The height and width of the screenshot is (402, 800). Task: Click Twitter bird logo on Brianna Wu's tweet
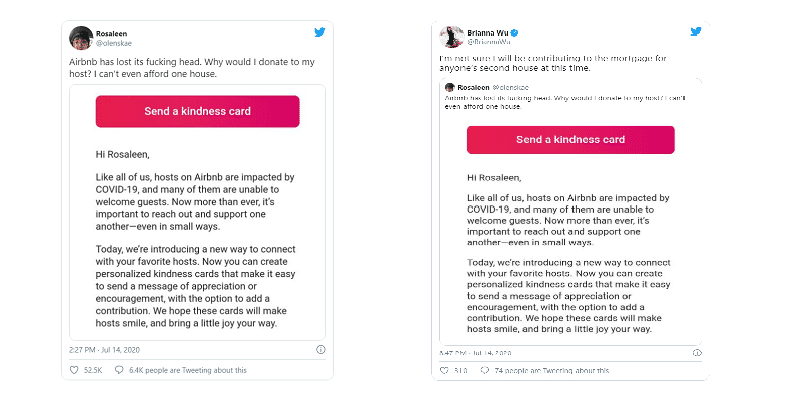coord(694,34)
